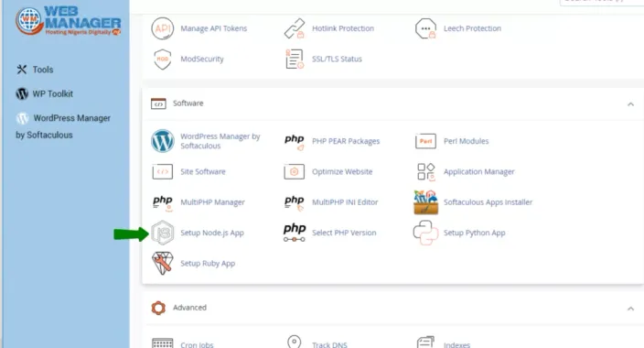The image size is (644, 348).
Task: Click the Advanced section title text
Action: (x=189, y=308)
